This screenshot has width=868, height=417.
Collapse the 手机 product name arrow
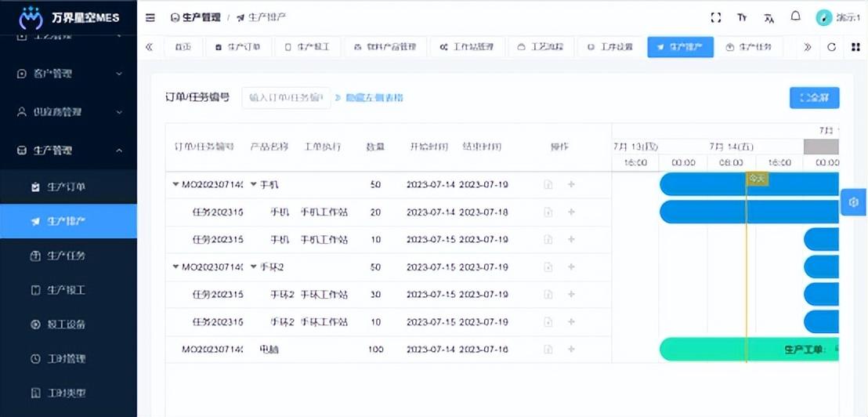click(x=254, y=184)
